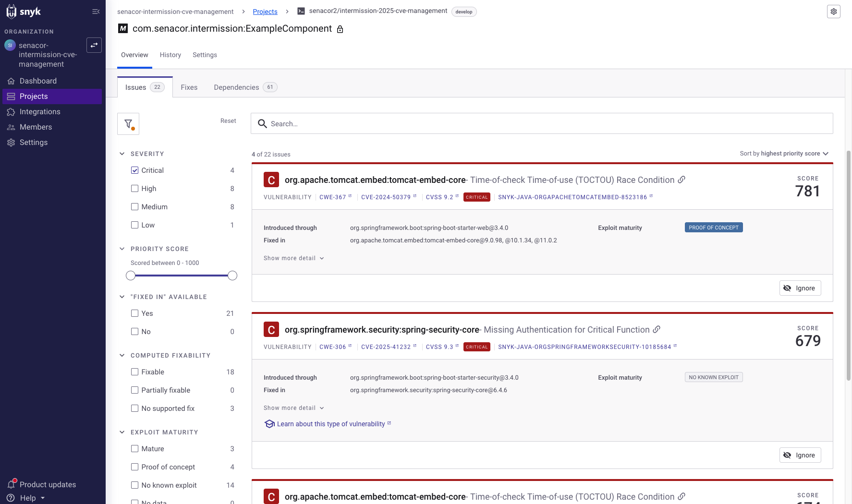Viewport: 852px width, 504px height.
Task: Select the Overview tab
Action: tap(134, 55)
